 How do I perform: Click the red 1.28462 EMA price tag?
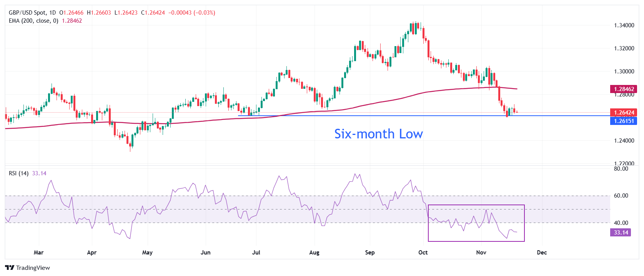[624, 89]
